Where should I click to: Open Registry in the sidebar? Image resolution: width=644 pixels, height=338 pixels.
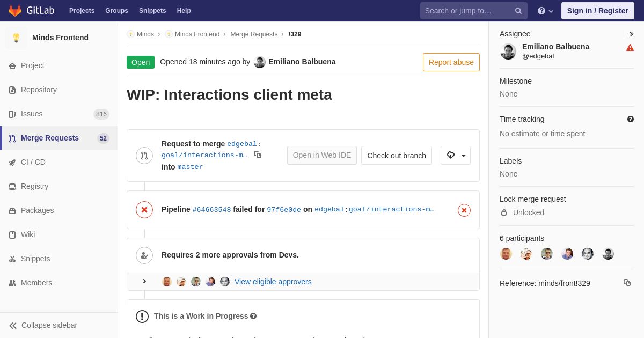(59, 186)
